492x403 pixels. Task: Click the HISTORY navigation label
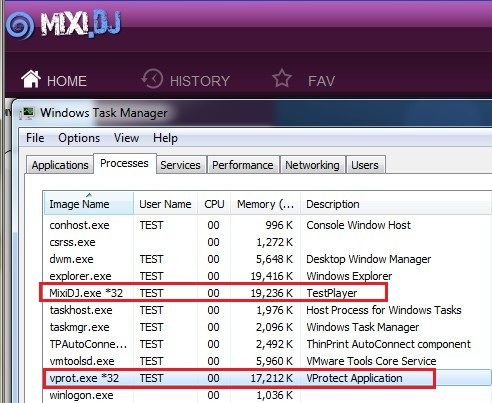point(200,81)
